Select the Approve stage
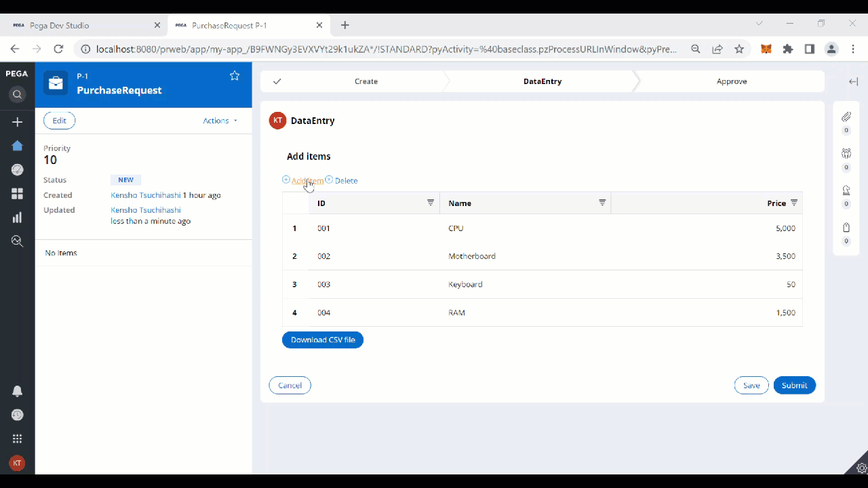The image size is (868, 488). click(x=732, y=81)
